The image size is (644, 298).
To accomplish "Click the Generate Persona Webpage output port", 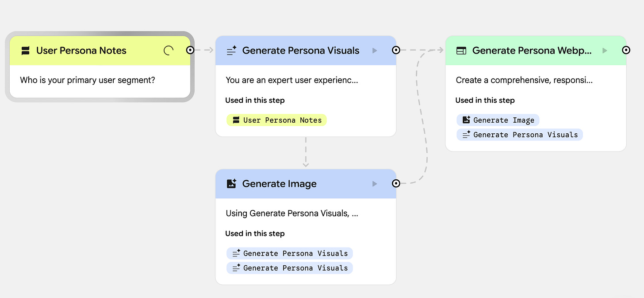I will (x=626, y=50).
